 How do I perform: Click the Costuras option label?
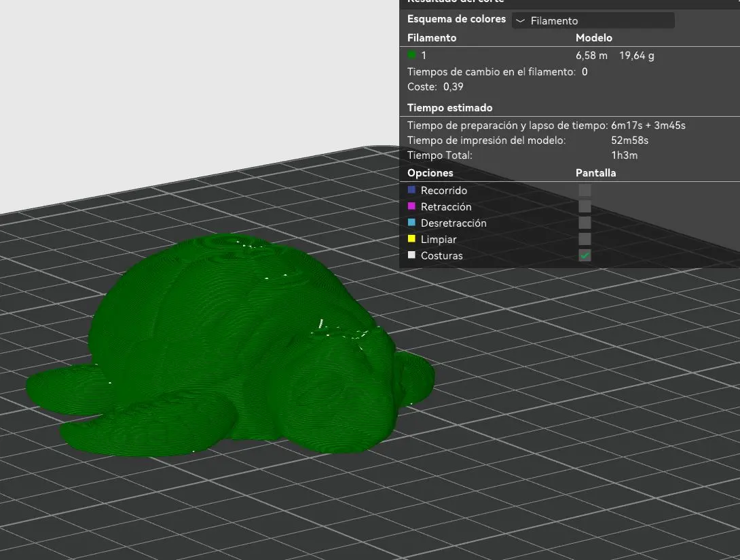[x=442, y=256]
